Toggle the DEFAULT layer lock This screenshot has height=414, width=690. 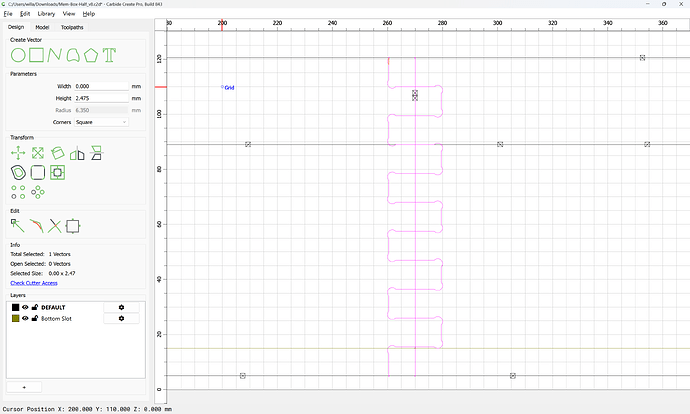click(x=35, y=307)
